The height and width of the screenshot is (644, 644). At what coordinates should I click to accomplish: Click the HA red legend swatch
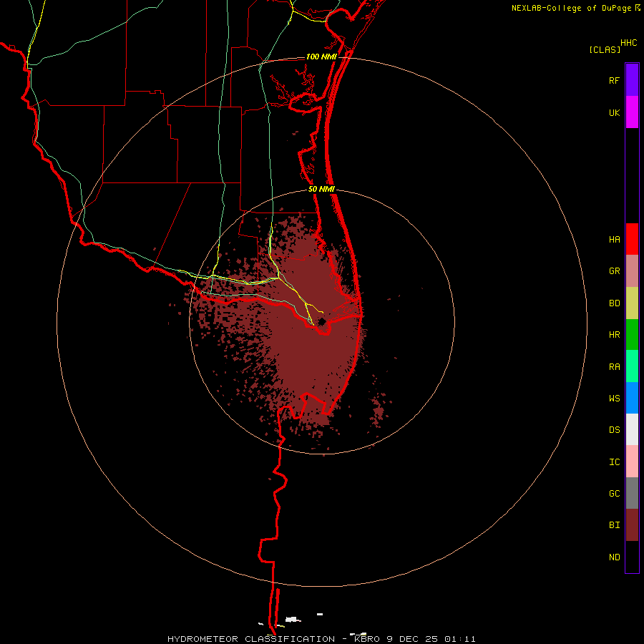coord(632,239)
